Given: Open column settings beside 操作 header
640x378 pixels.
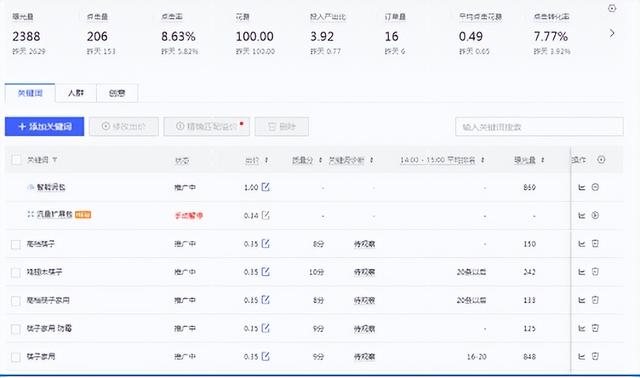Looking at the screenshot, I should pyautogui.click(x=601, y=160).
